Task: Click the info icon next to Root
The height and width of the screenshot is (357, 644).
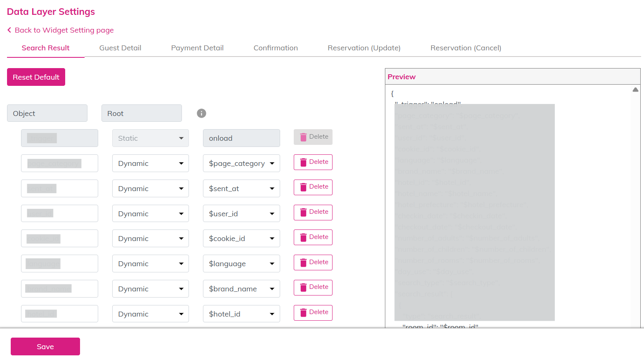Action: (x=201, y=113)
